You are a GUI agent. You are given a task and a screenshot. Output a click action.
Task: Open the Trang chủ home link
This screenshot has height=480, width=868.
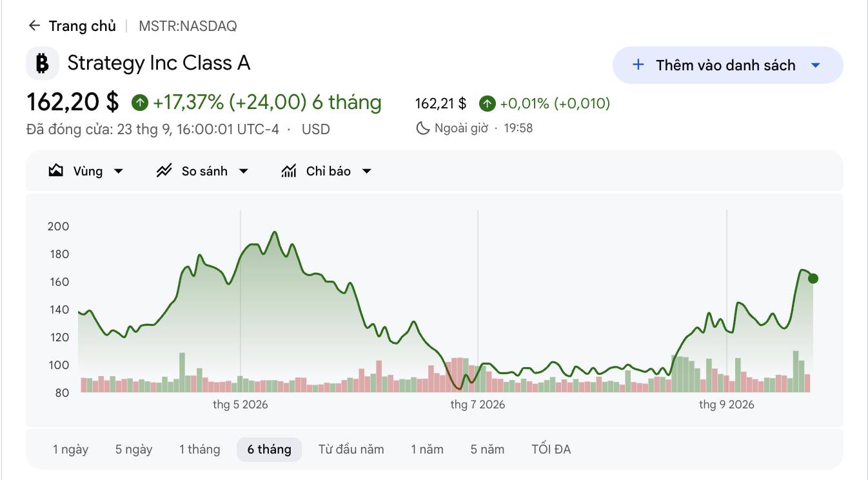pos(83,26)
